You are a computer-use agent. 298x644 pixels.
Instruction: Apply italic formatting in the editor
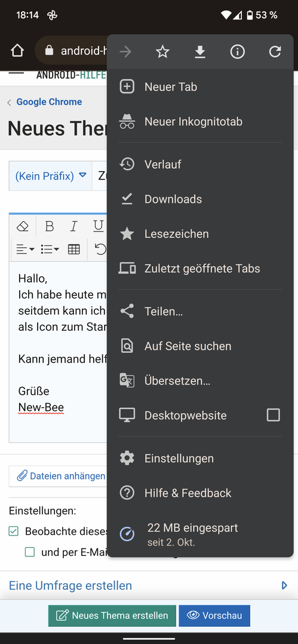(x=73, y=227)
